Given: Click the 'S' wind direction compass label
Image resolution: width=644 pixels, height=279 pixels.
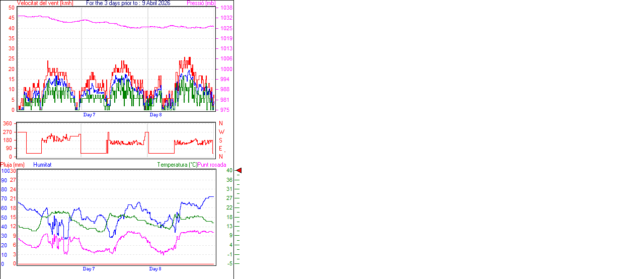Looking at the screenshot, I should coord(221,140).
